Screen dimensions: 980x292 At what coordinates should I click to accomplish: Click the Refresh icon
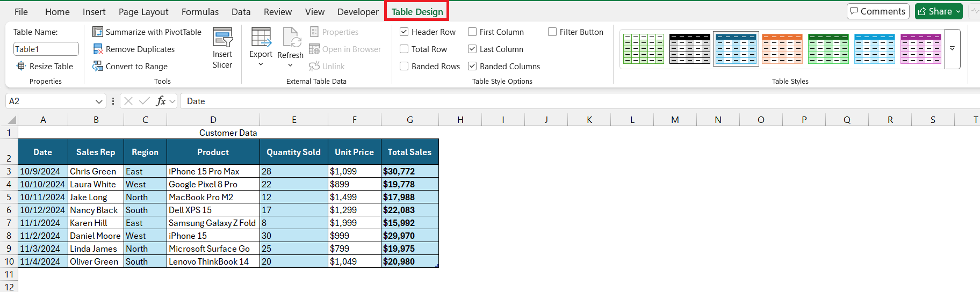click(291, 37)
